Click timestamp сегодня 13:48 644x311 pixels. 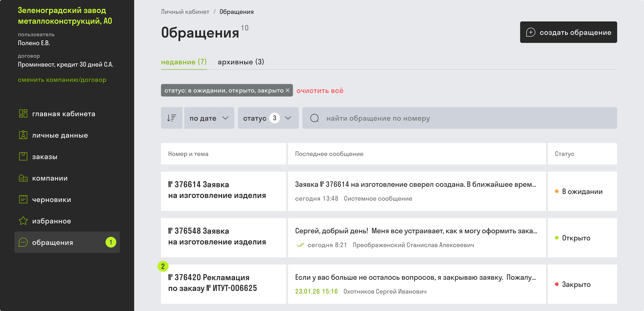(317, 199)
